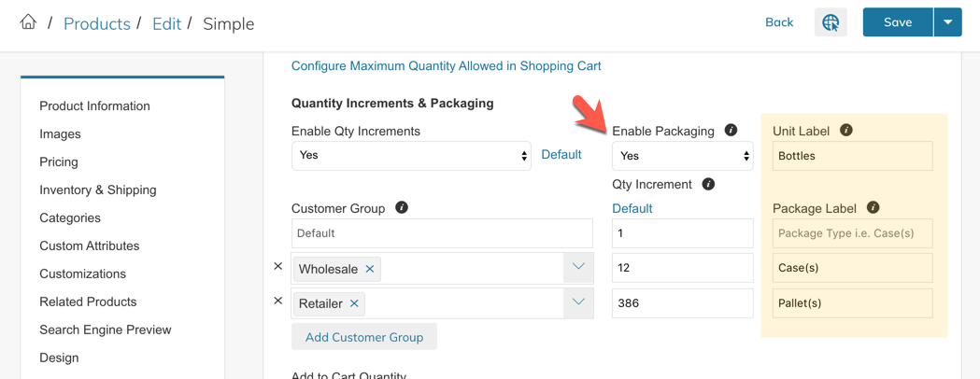Screen dimensions: 980x379
Task: Show info tooltip for Unit Label
Action: 845,131
